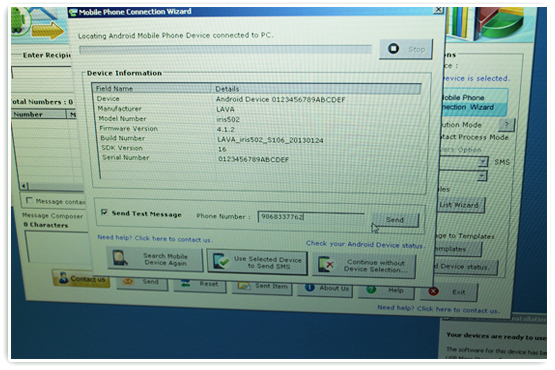Click Device status button in main window
The width and height of the screenshot is (555, 370).
[465, 267]
